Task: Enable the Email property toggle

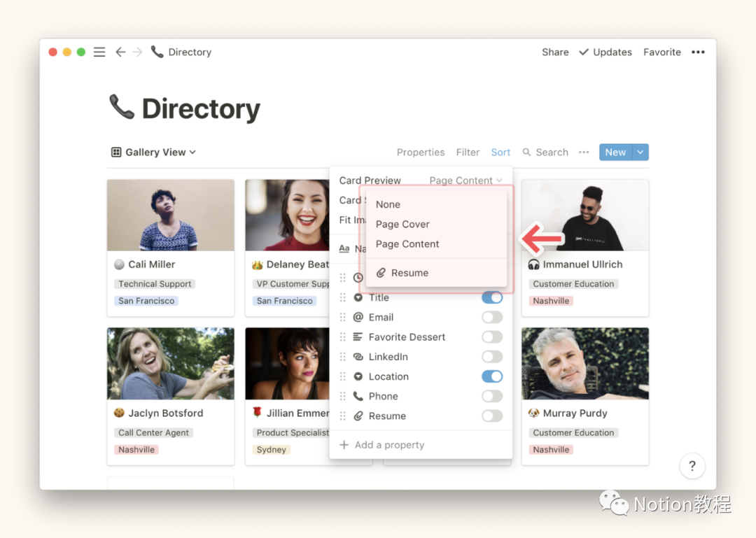Action: pos(492,318)
